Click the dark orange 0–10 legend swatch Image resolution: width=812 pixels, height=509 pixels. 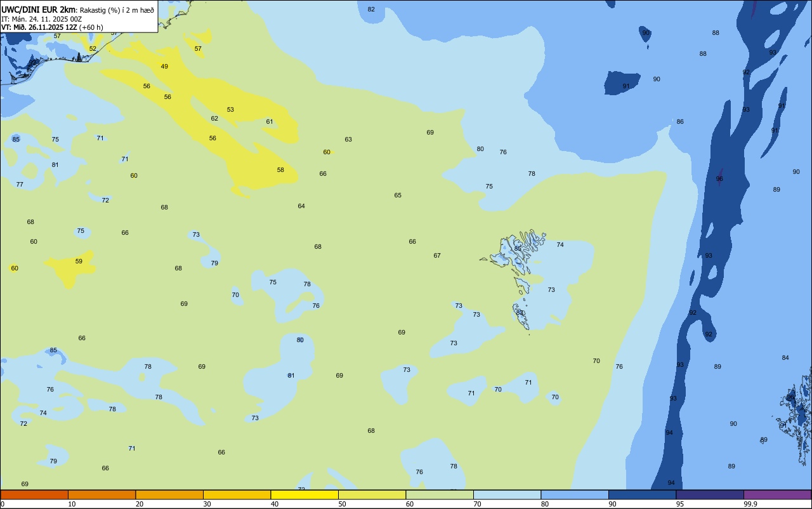(34, 494)
